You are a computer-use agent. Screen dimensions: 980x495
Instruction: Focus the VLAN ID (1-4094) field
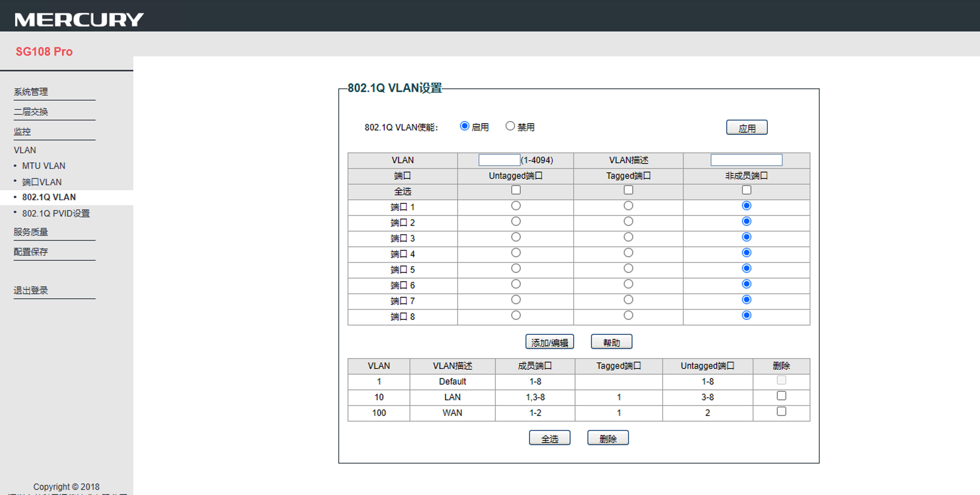coord(499,160)
